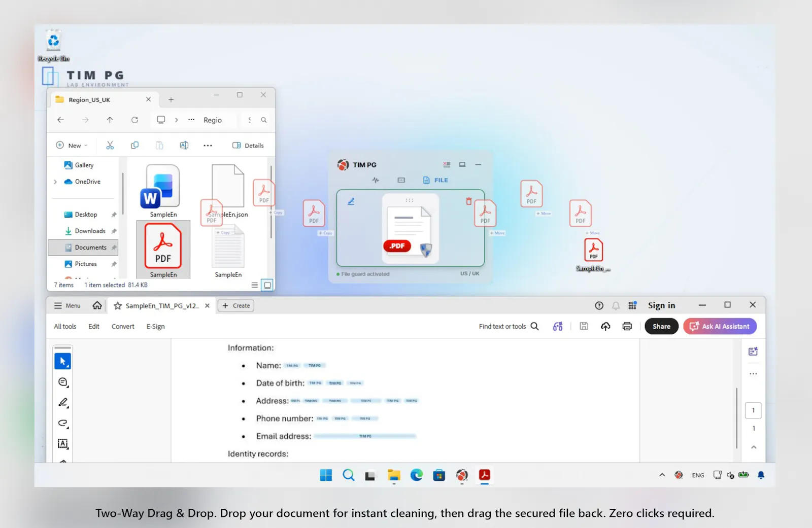The image size is (812, 528).
Task: Upload the PDF to cloud storage
Action: (605, 327)
